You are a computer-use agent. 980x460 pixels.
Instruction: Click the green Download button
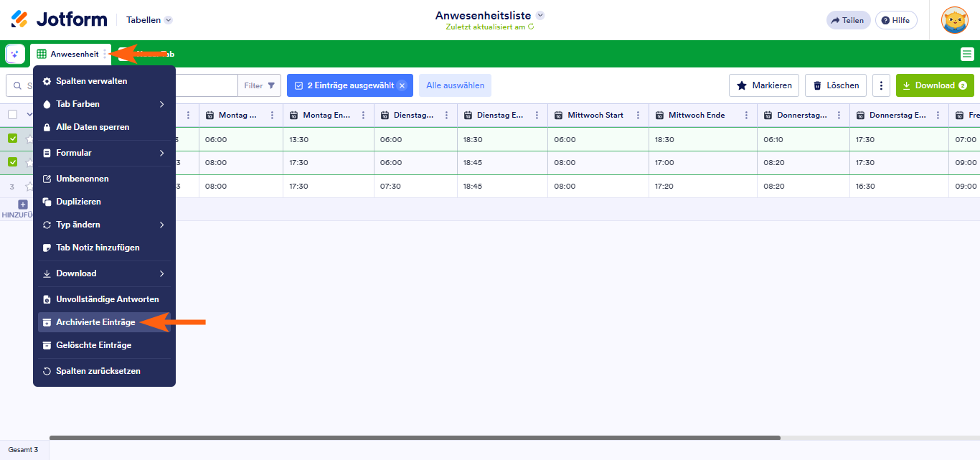coord(935,85)
